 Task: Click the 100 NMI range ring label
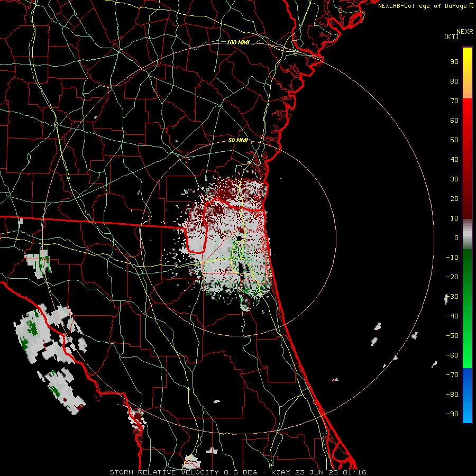(x=238, y=42)
